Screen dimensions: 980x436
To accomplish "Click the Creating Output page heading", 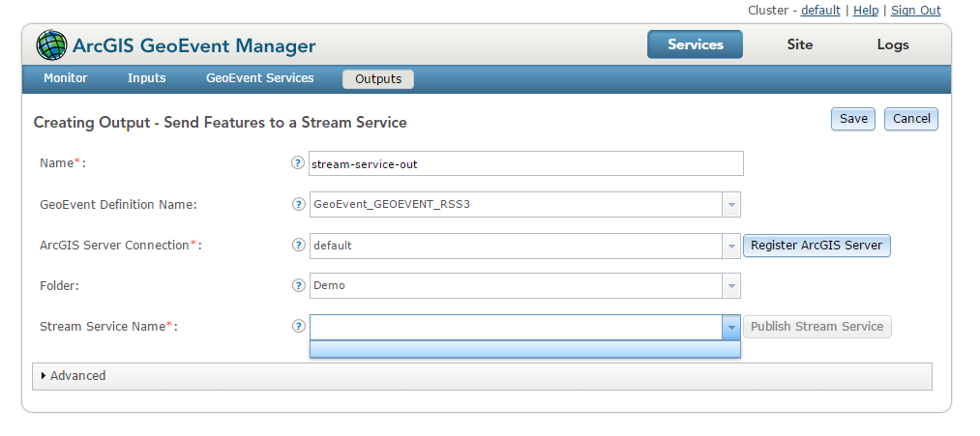I will click(x=220, y=123).
